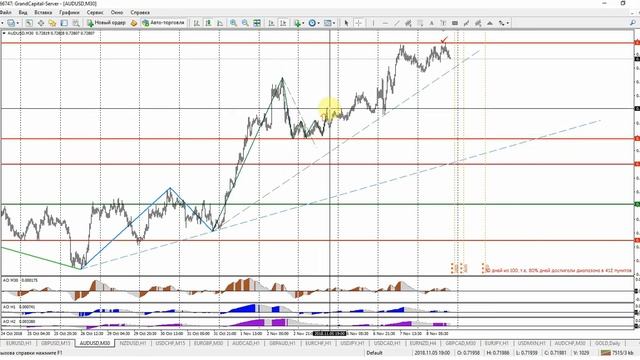Expand new chart dropdown arrow
This screenshot has height=360, width=640.
tap(18, 23)
